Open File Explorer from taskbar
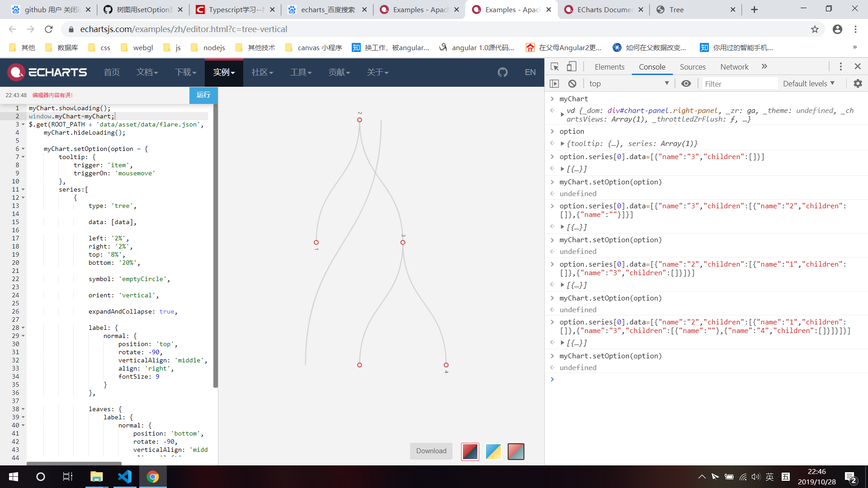Image resolution: width=868 pixels, height=488 pixels. (96, 477)
